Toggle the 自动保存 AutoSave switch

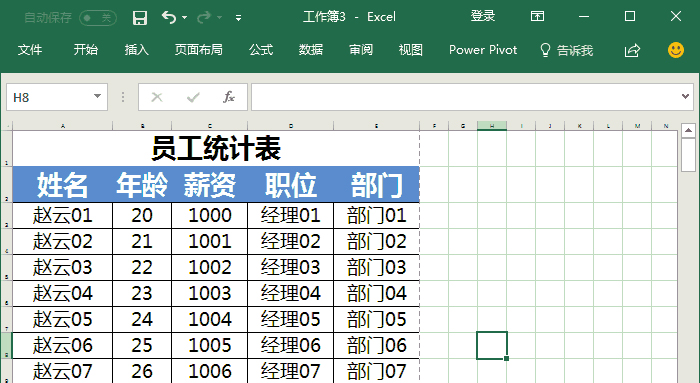coord(98,18)
